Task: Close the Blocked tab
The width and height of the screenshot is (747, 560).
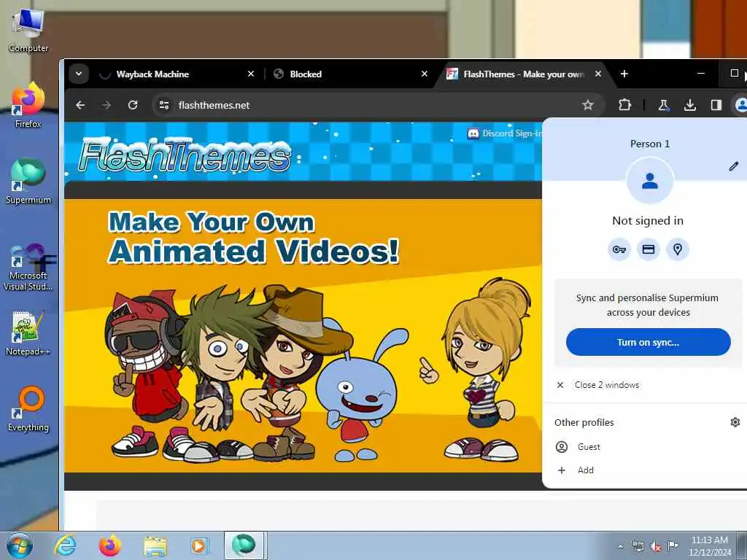Action: click(x=425, y=74)
